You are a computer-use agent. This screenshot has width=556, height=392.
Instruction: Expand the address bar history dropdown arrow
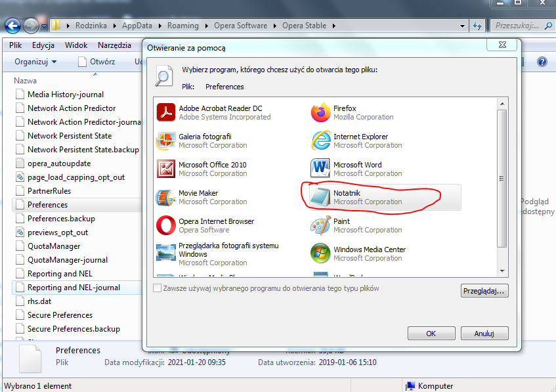[462, 26]
